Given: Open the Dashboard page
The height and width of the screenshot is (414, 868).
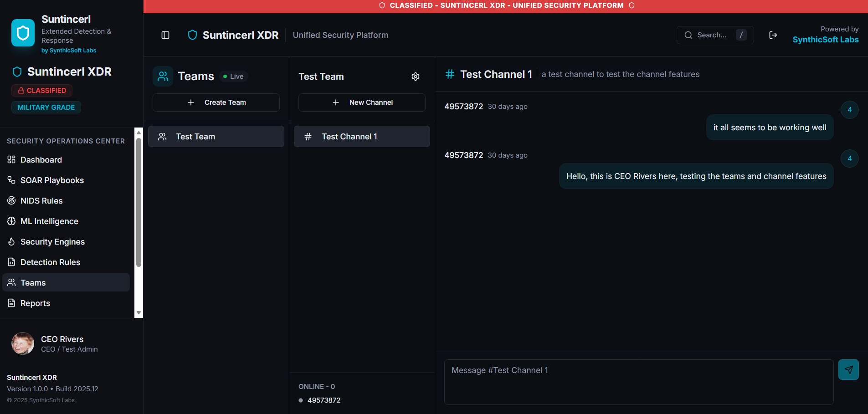Looking at the screenshot, I should [41, 160].
